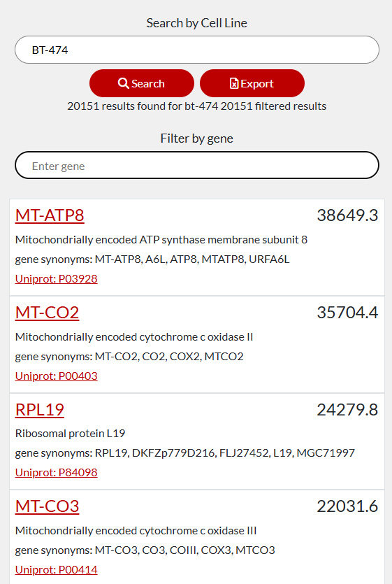Follow Uniprot: P00414 link

coord(56,569)
